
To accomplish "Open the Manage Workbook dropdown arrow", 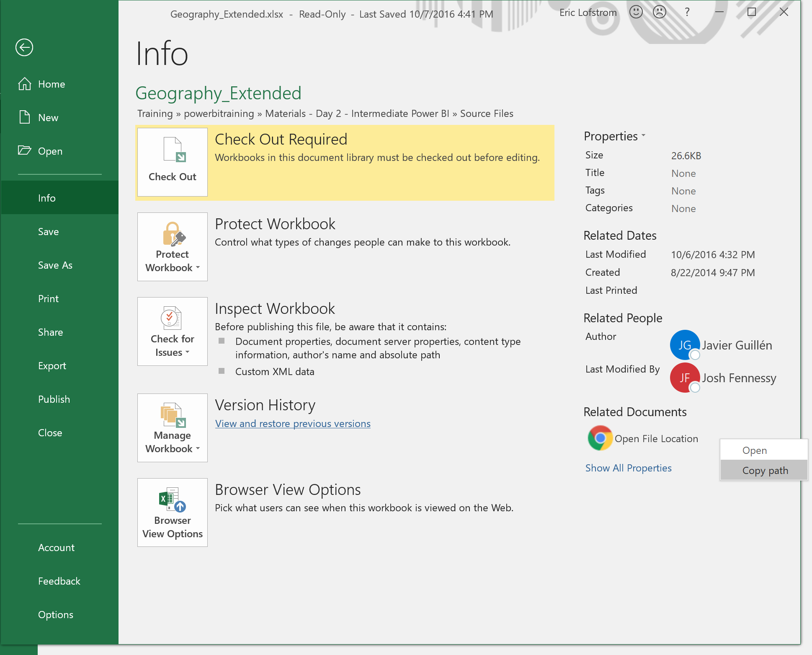I will coord(198,448).
